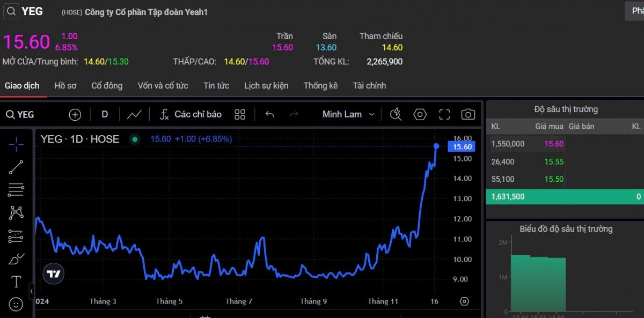Click total volume 2,265,900
The width and height of the screenshot is (644, 318).
[x=385, y=62]
